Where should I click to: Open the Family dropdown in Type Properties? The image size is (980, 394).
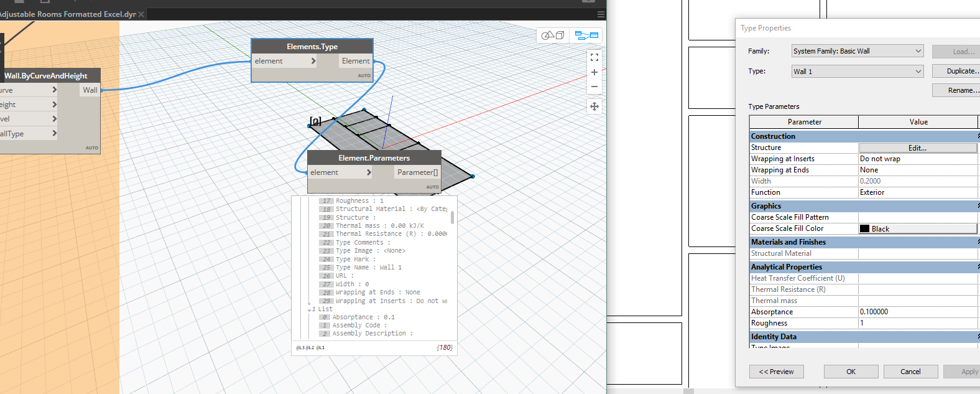(857, 51)
